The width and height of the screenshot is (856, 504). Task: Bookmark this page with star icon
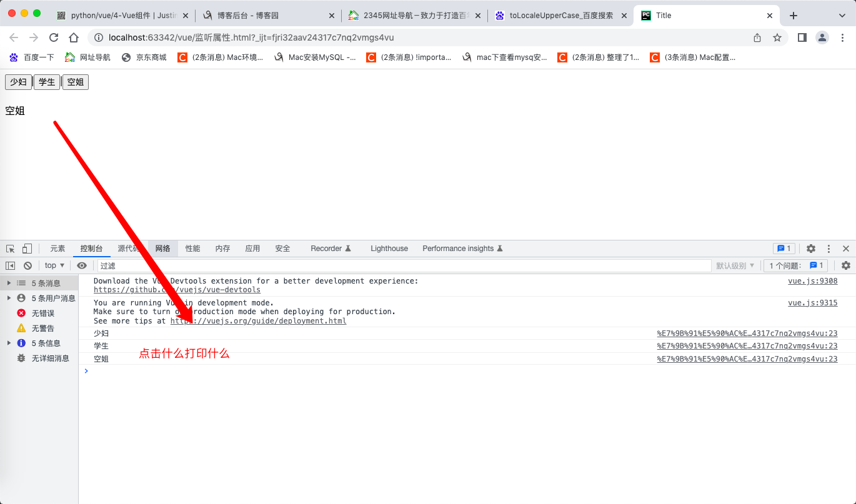(x=777, y=37)
